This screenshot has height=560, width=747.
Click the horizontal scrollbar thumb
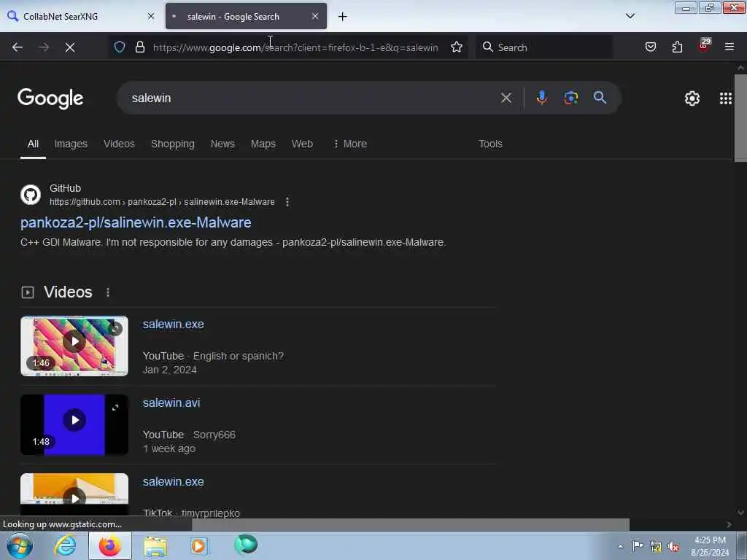click(x=410, y=524)
